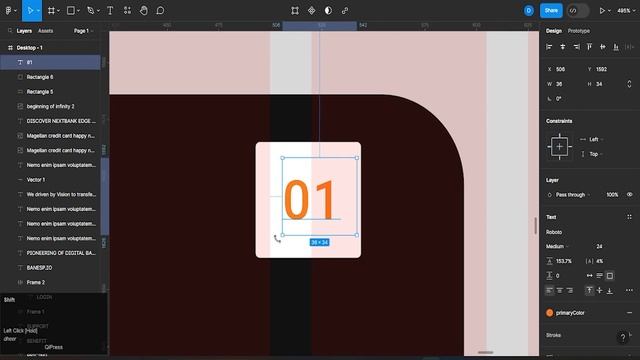This screenshot has height=360, width=640.
Task: Open shape tools dropdown arrow
Action: [x=78, y=11]
